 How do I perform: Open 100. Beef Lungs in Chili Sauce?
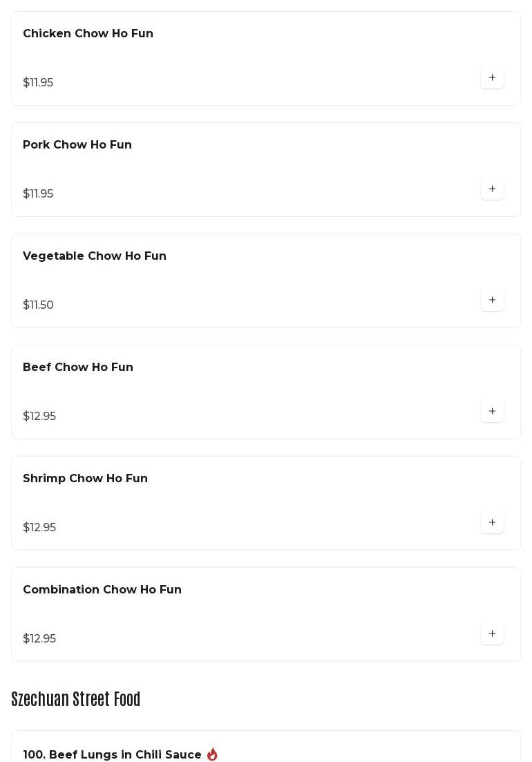112,754
